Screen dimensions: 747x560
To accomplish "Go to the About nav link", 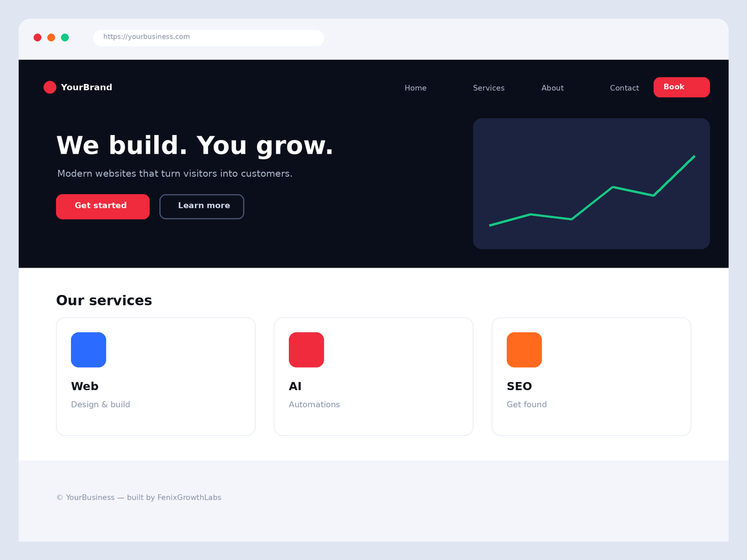I will 552,88.
